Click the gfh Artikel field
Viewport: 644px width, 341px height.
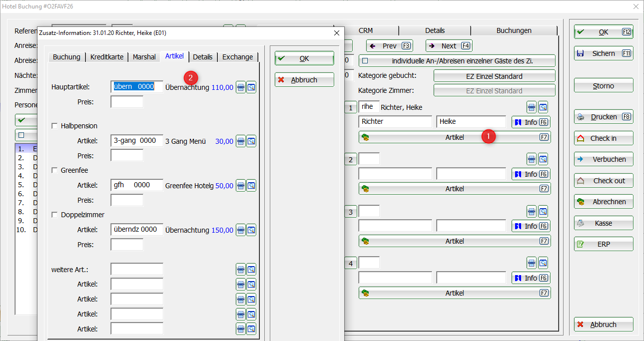pos(137,185)
